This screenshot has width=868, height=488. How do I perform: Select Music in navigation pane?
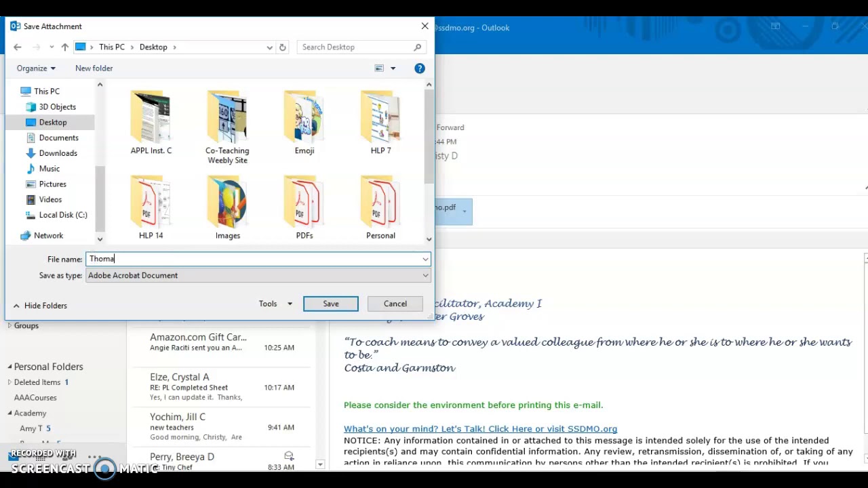[49, 169]
